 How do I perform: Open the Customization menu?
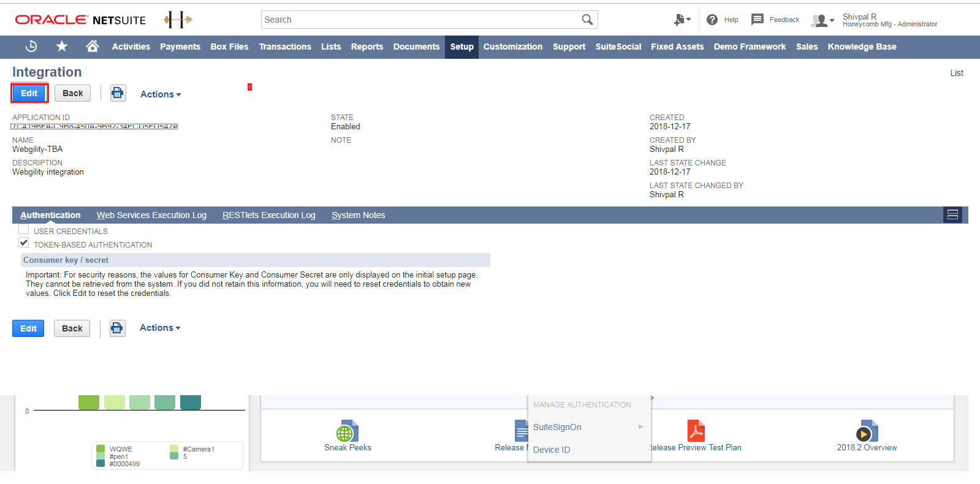513,47
